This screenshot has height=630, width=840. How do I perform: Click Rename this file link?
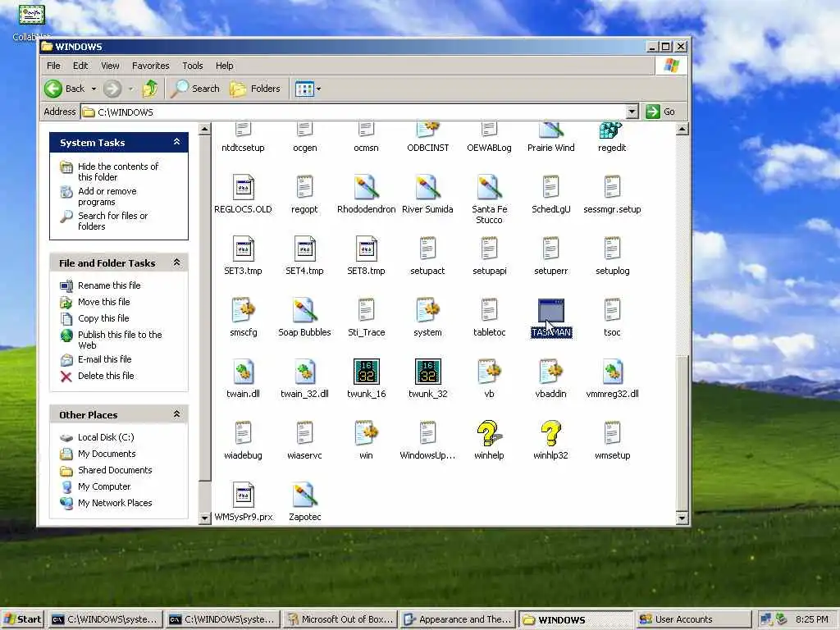point(109,285)
